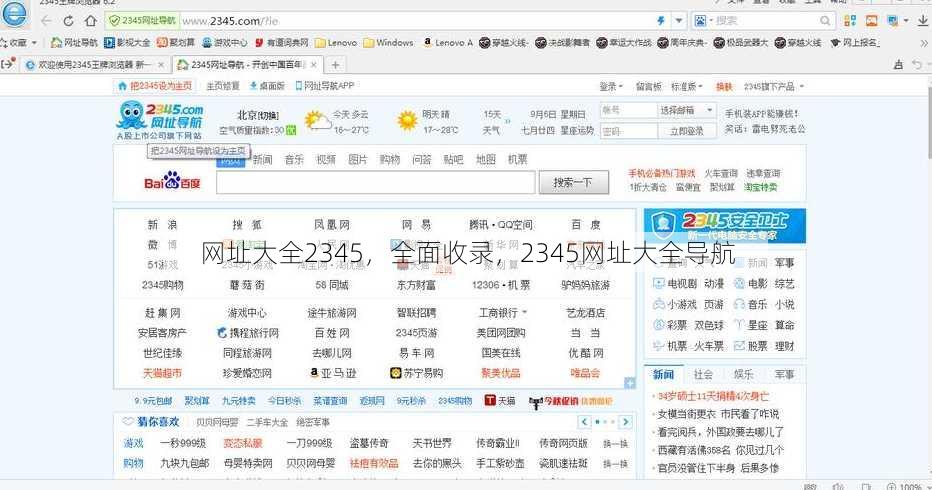The width and height of the screenshot is (932, 490).
Task: Click inside the Baidu search input
Action: coord(376,183)
